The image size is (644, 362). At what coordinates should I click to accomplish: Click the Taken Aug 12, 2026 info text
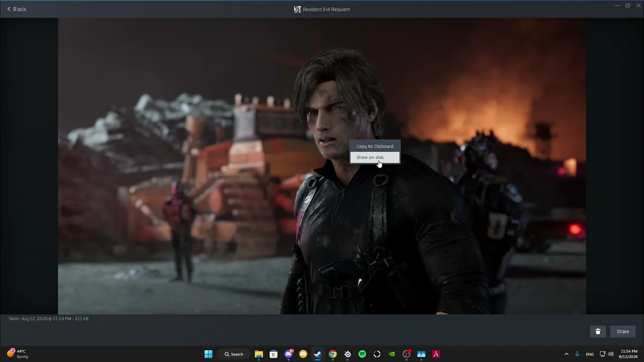48,319
